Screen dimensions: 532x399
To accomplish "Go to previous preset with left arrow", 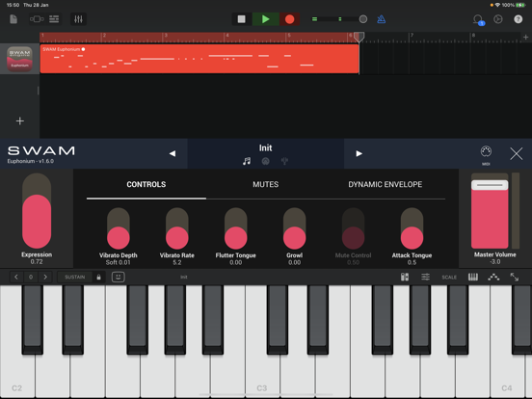I will (x=173, y=153).
